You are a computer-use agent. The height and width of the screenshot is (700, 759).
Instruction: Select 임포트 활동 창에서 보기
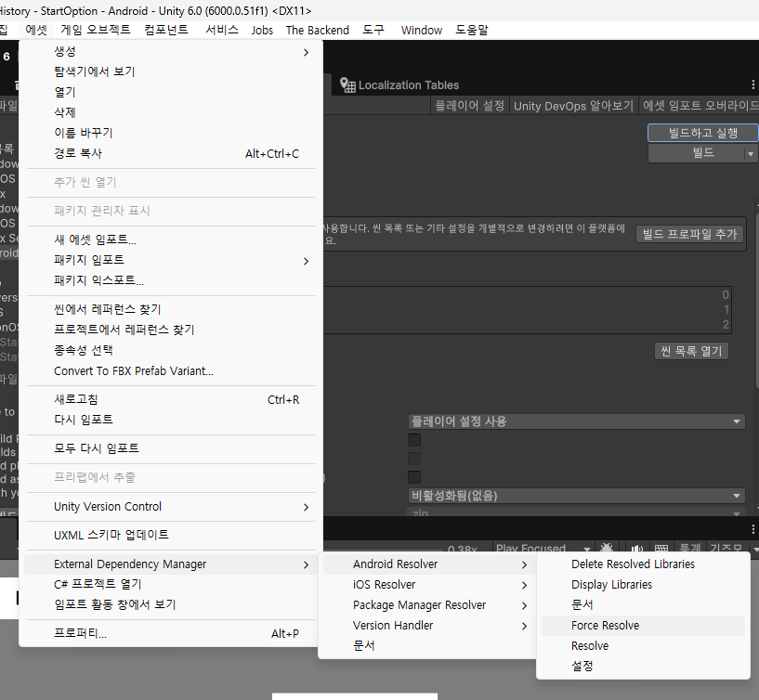171,604
